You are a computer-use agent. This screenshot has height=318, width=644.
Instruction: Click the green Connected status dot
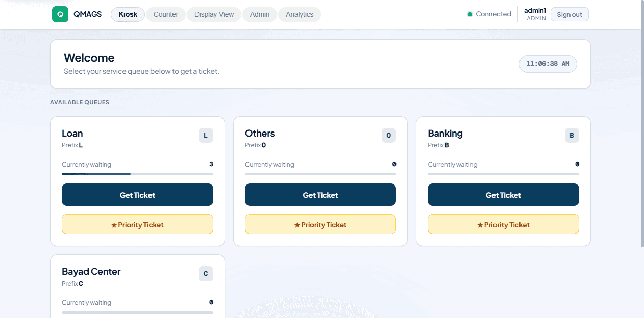coord(470,14)
